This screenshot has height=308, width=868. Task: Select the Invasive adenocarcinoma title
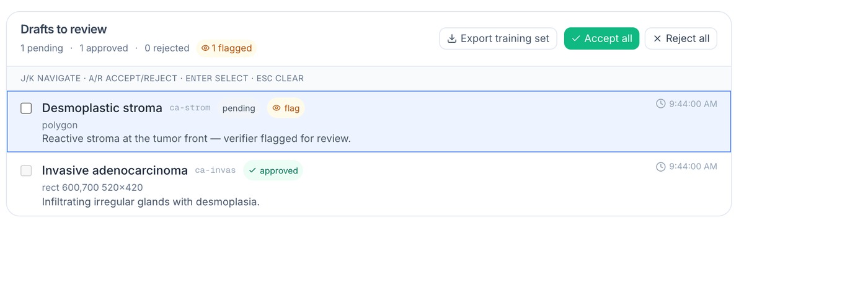click(x=115, y=170)
